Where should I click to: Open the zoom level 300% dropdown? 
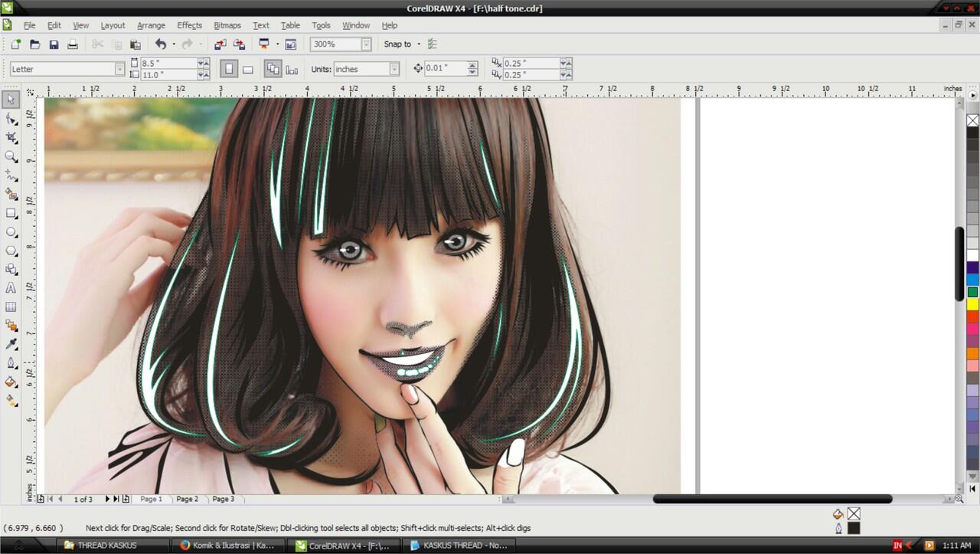(366, 44)
